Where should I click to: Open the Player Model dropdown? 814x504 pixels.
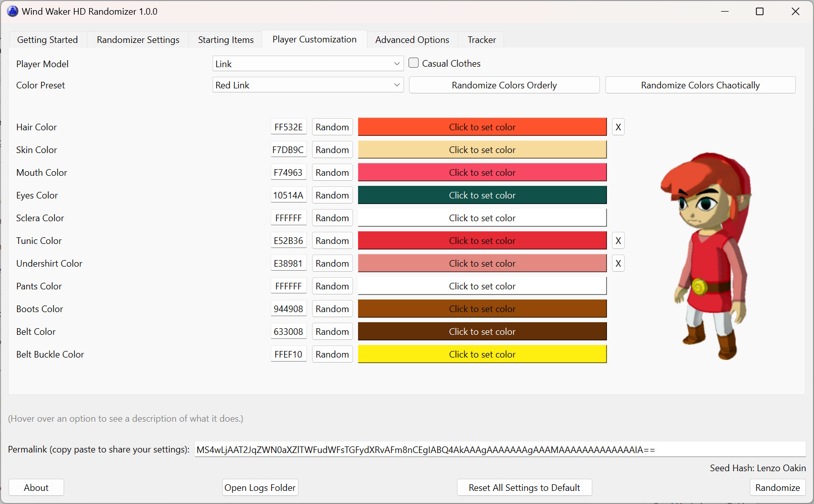[308, 64]
